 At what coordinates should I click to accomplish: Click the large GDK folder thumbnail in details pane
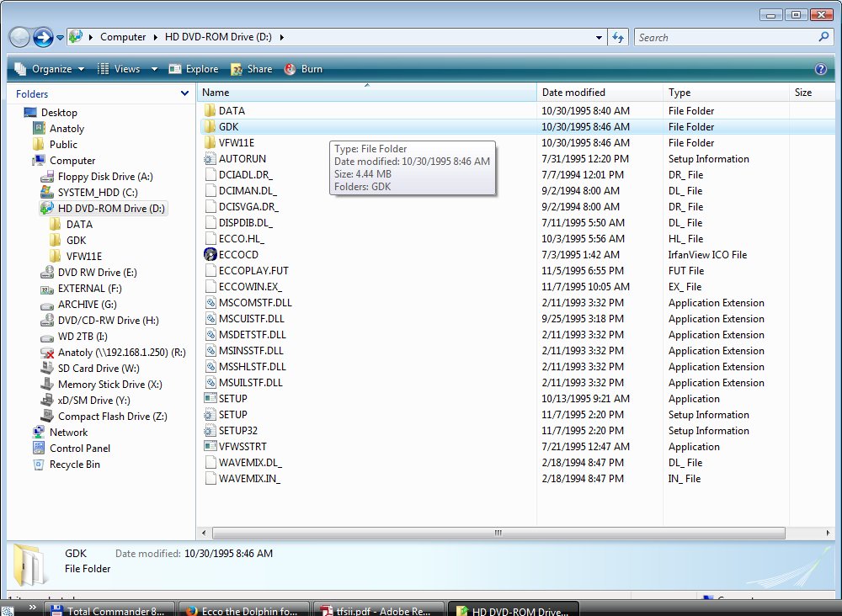pos(30,565)
